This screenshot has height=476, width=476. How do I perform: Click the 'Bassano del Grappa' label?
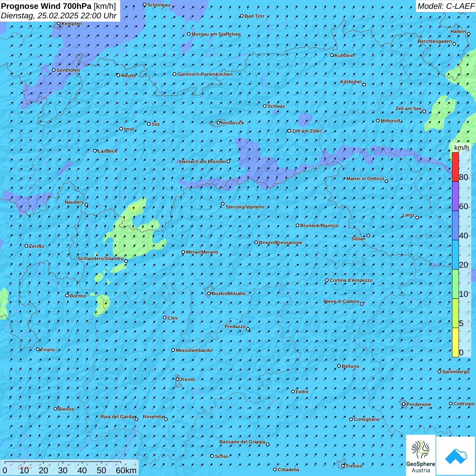click(242, 442)
